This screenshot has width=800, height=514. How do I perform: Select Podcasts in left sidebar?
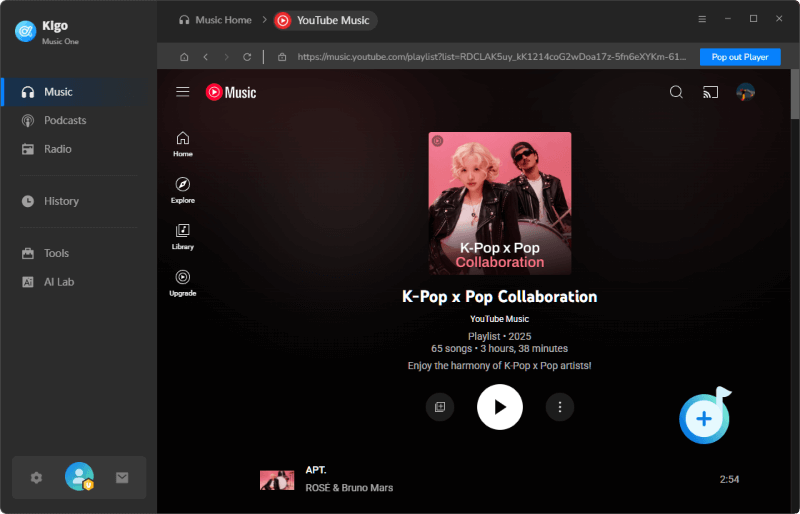point(65,120)
